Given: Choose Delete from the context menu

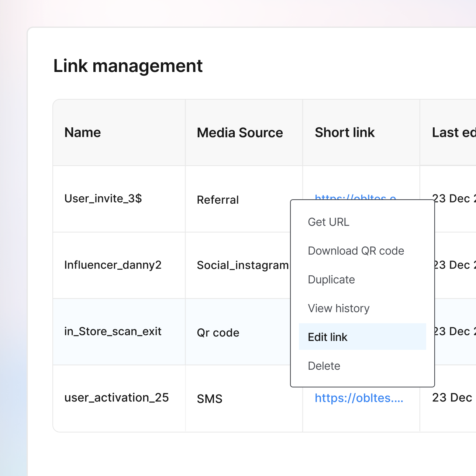Looking at the screenshot, I should pos(362,366).
